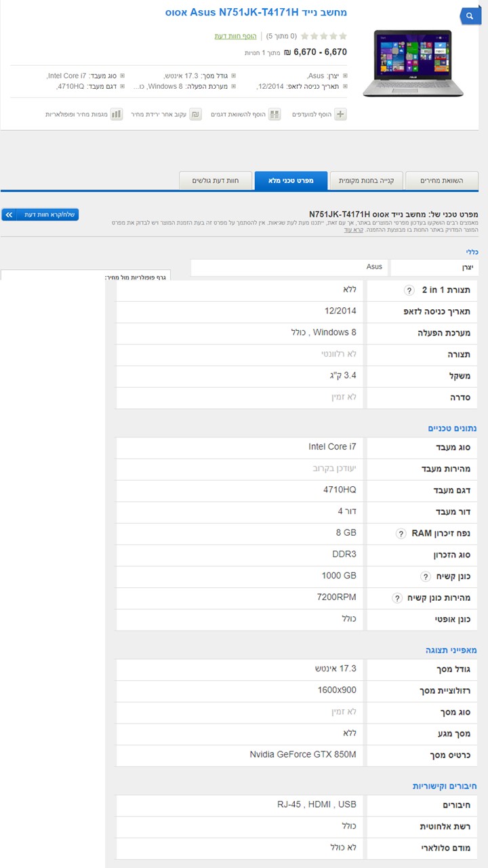This screenshot has width=488, height=868.
Task: Open the Asus N751JK-T4171H title link
Action: click(x=256, y=13)
